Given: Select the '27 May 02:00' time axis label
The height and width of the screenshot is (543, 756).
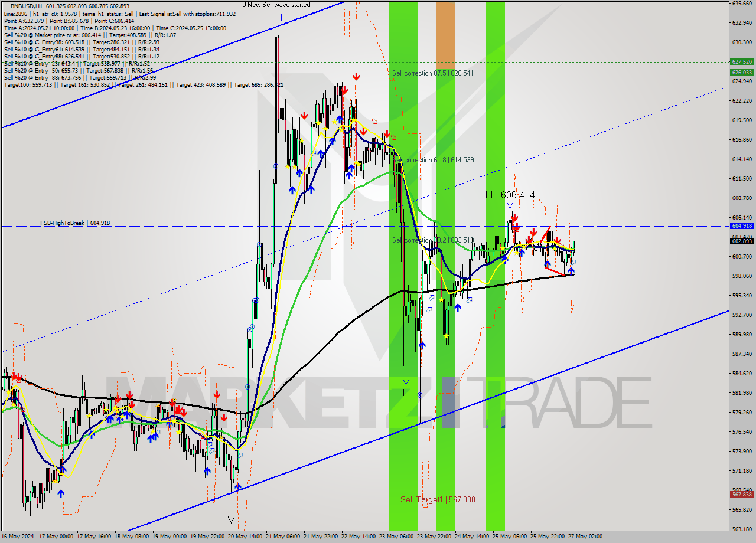Looking at the screenshot, I should pos(586,537).
